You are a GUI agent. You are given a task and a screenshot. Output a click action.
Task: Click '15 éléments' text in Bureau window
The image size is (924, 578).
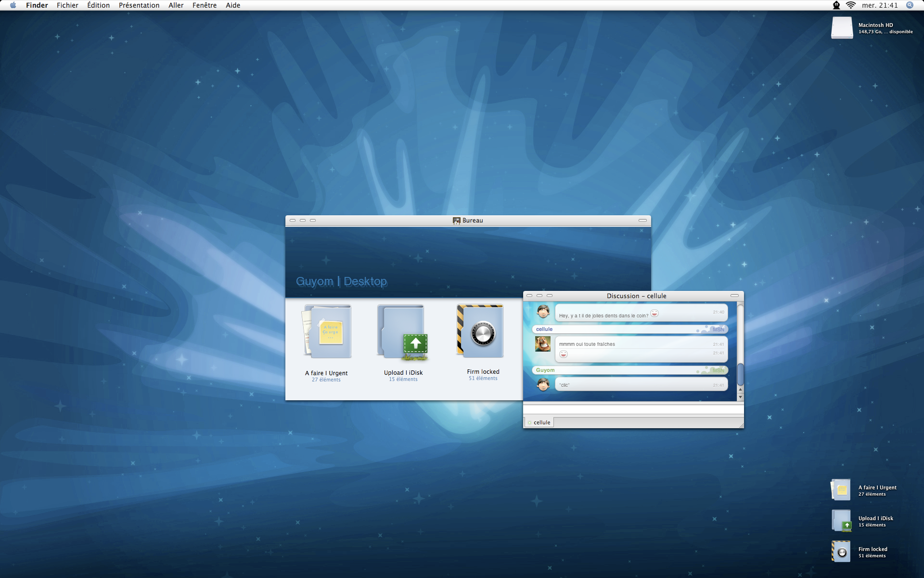(x=403, y=380)
